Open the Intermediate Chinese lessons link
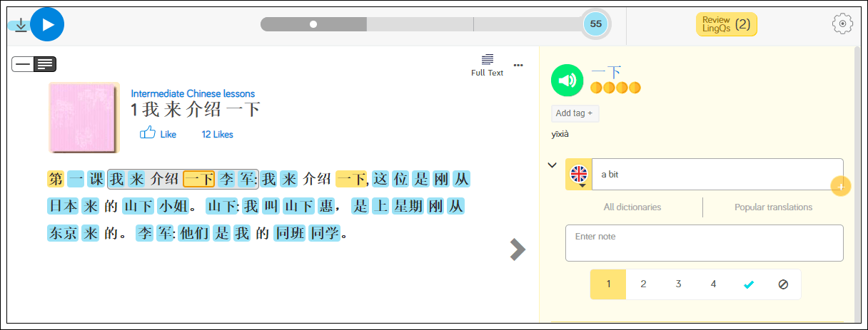 point(193,93)
